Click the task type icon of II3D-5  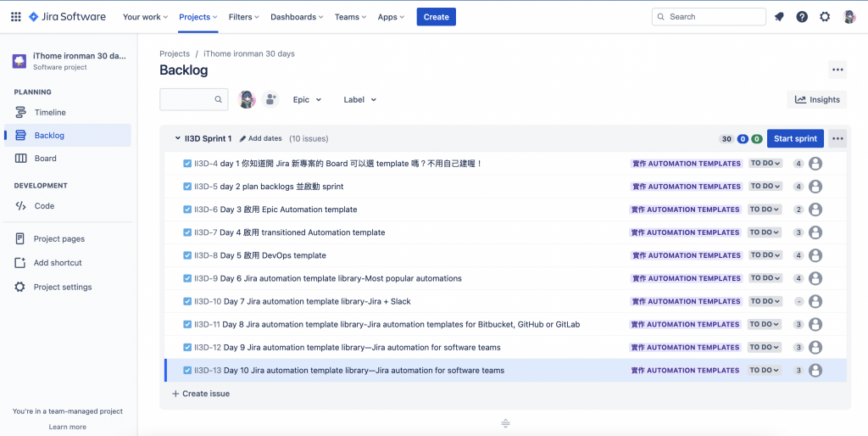(x=187, y=187)
